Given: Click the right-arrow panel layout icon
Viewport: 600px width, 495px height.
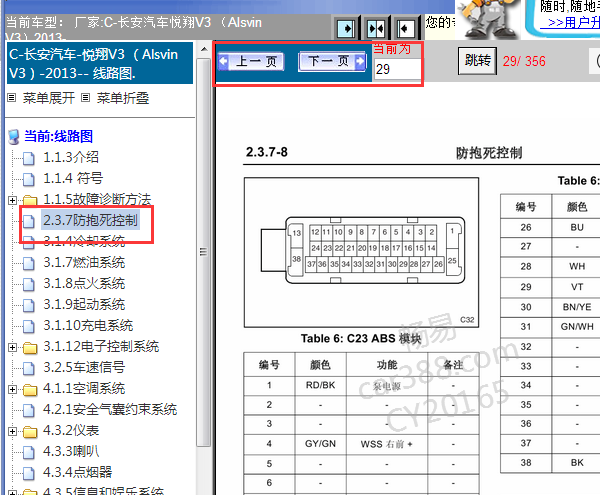Looking at the screenshot, I should [346, 28].
